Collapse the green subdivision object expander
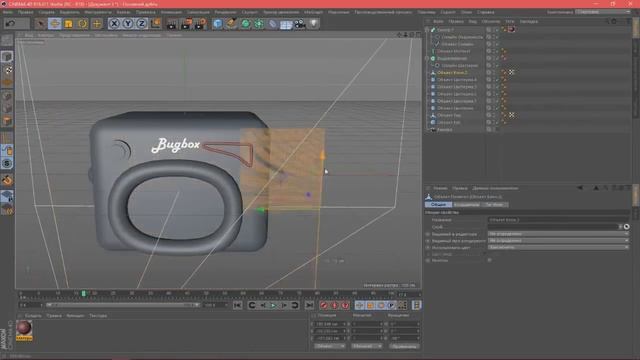 tap(427, 58)
